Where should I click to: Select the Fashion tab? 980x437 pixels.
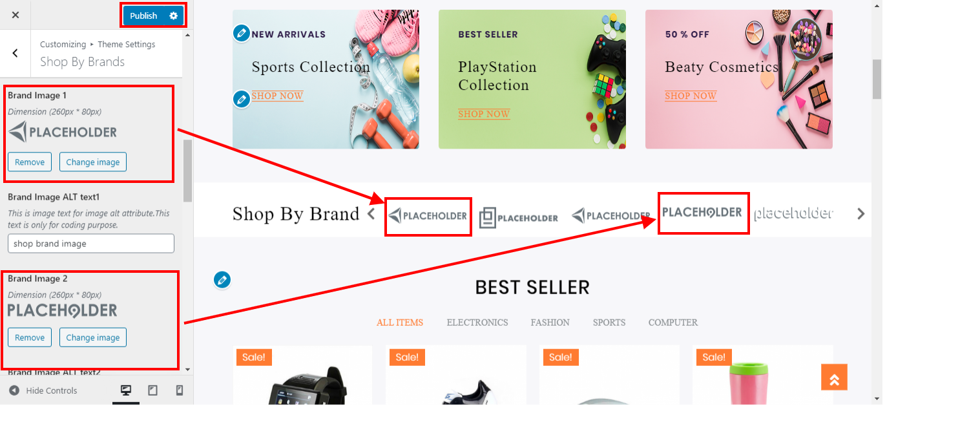(x=550, y=323)
